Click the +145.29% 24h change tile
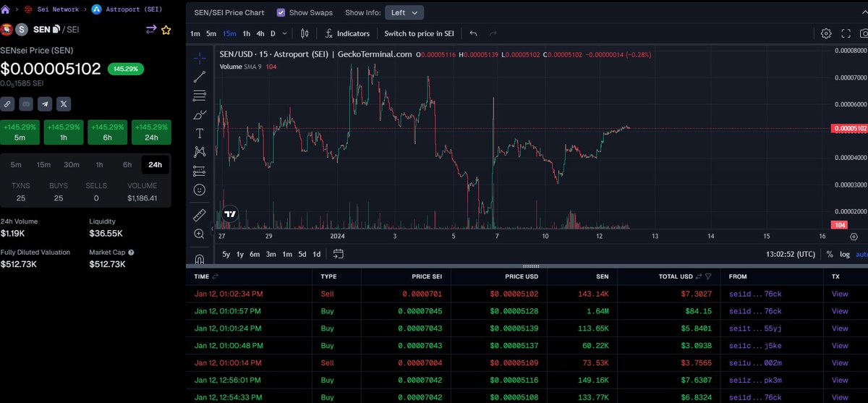Image resolution: width=868 pixels, height=403 pixels. click(x=151, y=131)
